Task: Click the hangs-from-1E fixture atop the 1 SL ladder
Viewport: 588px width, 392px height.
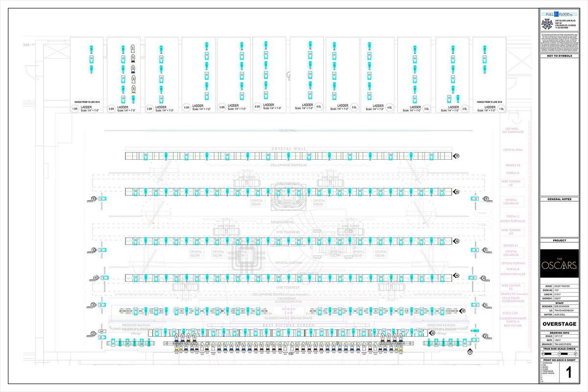Action: coord(485,49)
